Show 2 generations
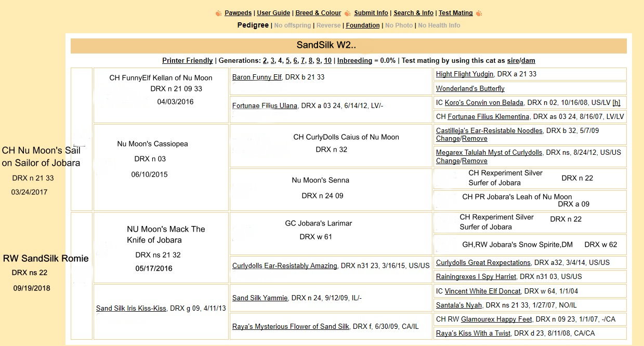The image size is (644, 346). coord(265,60)
